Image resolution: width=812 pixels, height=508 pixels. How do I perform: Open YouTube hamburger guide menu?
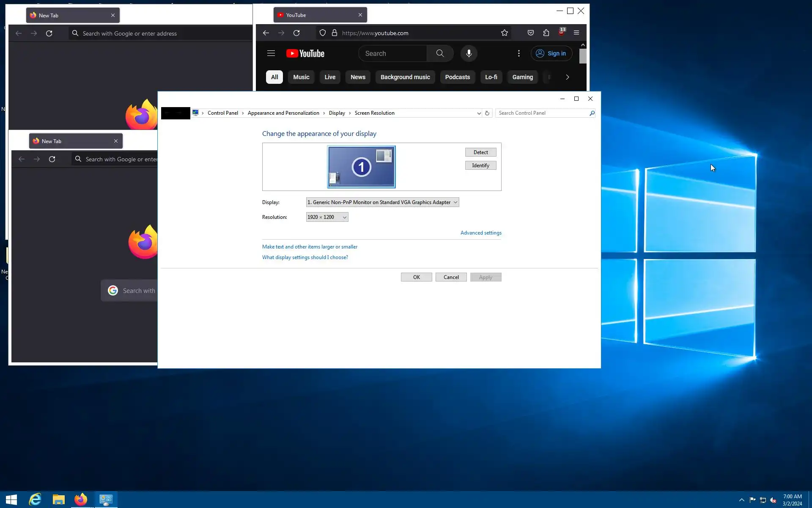(271, 53)
